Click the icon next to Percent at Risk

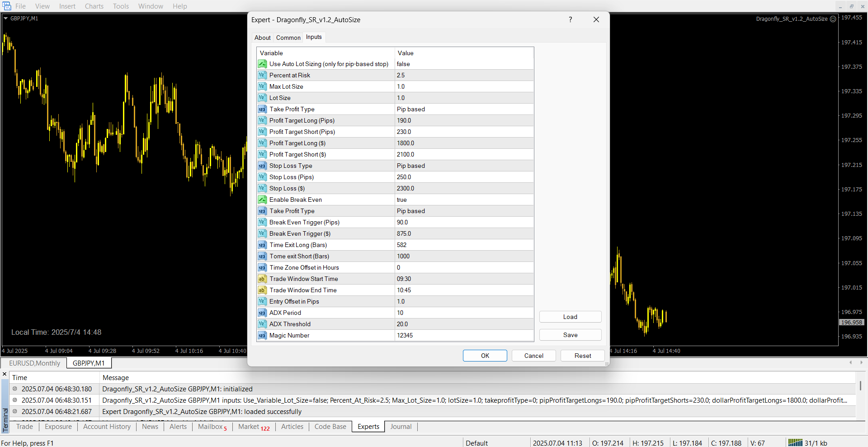coord(262,75)
